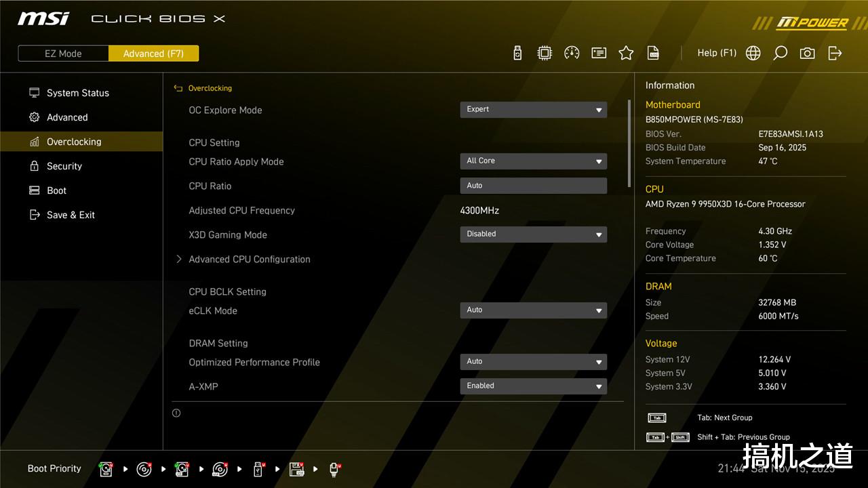This screenshot has height=488, width=868.
Task: Open the A-XMP dropdown
Action: tap(534, 386)
